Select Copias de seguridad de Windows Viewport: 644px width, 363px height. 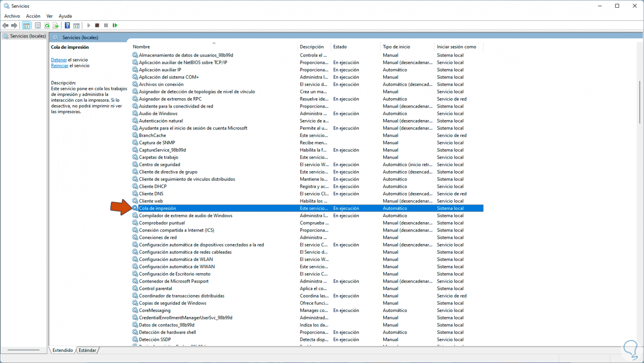173,303
